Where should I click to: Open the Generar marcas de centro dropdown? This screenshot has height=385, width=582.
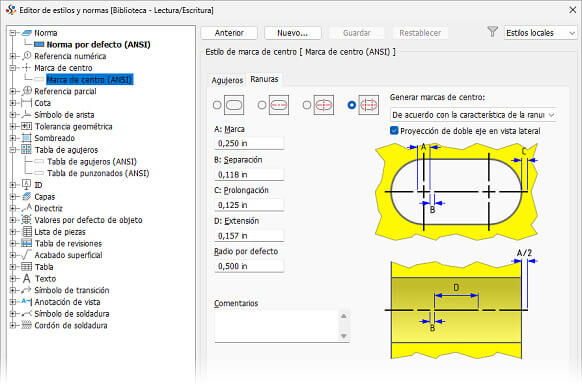pos(474,115)
